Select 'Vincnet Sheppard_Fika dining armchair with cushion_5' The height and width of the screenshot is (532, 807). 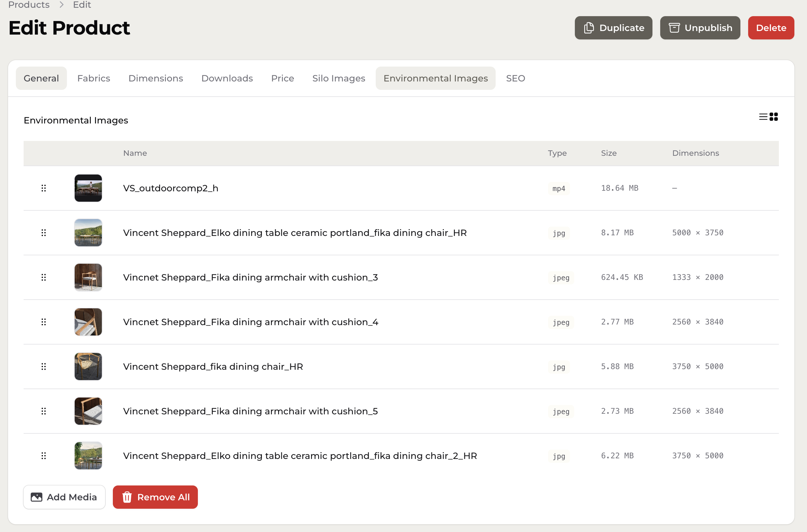coord(251,411)
